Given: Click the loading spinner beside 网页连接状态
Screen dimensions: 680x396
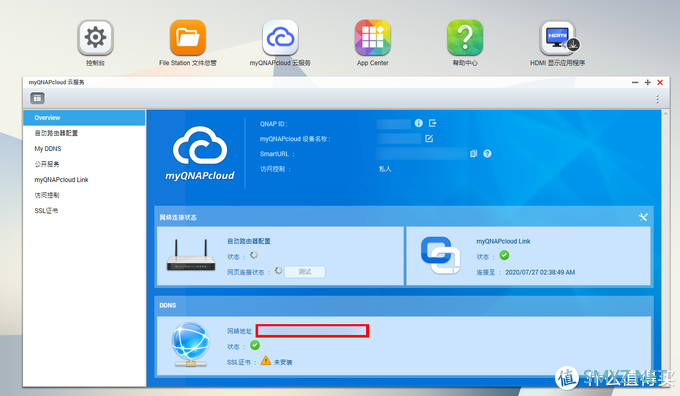Looking at the screenshot, I should [x=278, y=271].
